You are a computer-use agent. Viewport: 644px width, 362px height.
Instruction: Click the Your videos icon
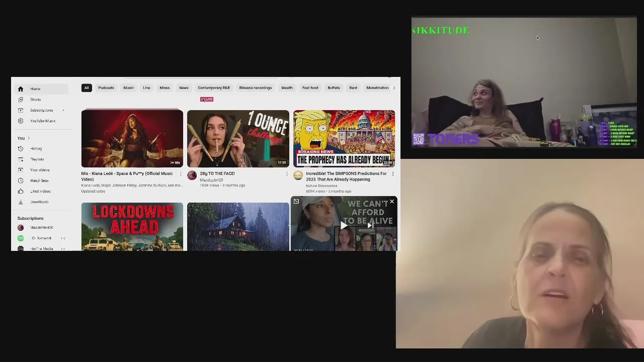point(21,170)
